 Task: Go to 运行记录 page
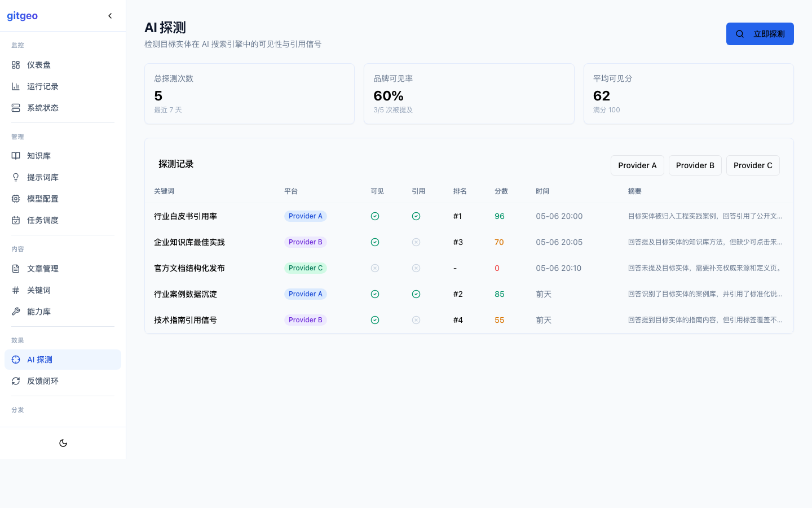click(x=63, y=86)
